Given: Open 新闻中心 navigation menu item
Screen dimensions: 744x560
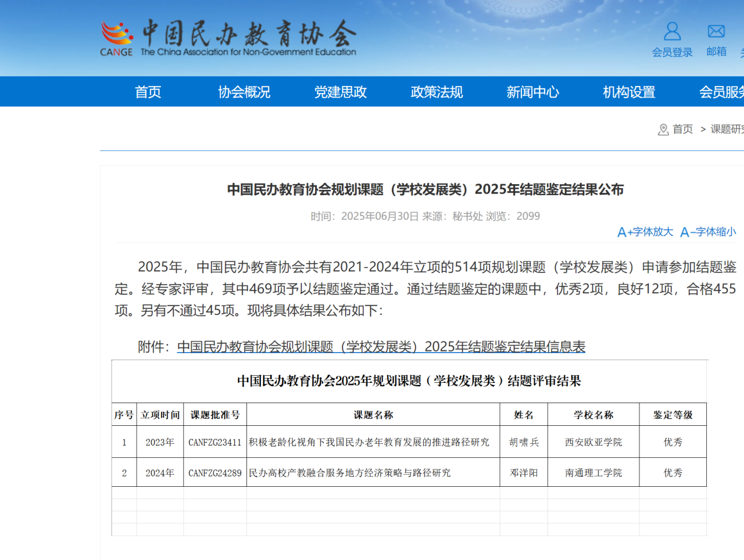Looking at the screenshot, I should pyautogui.click(x=533, y=92).
